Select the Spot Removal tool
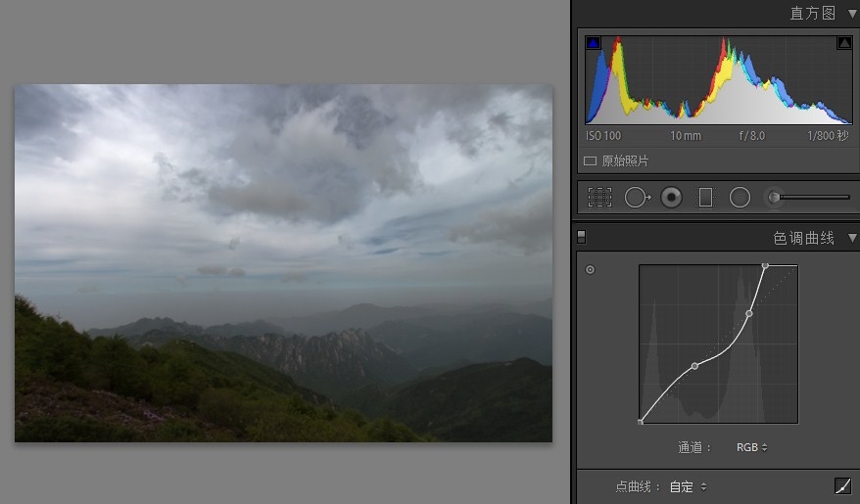Image resolution: width=860 pixels, height=504 pixels. (x=636, y=198)
